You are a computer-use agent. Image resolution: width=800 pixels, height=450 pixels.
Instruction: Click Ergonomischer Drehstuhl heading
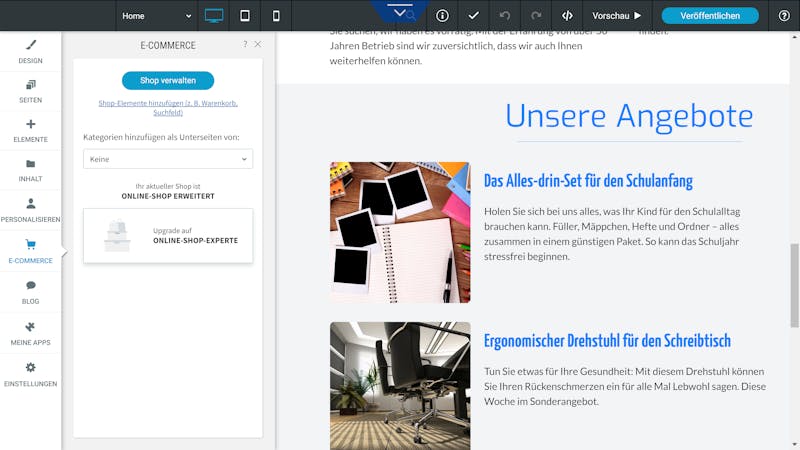pyautogui.click(x=607, y=341)
